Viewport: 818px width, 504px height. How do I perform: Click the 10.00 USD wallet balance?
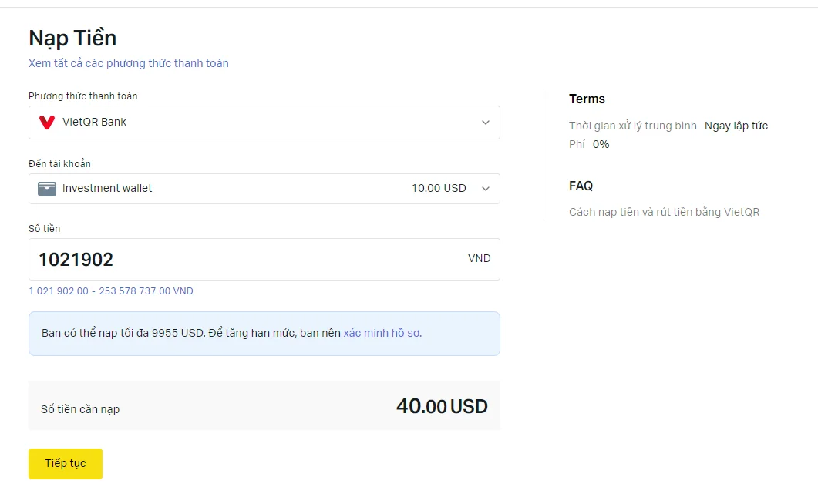point(439,188)
